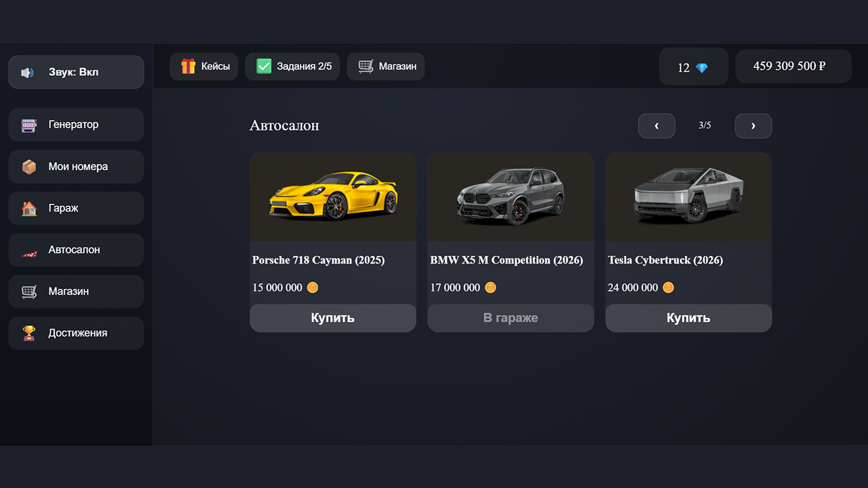The image size is (868, 488).
Task: Click the yellow Porsche 718 Cayman image
Action: click(333, 196)
